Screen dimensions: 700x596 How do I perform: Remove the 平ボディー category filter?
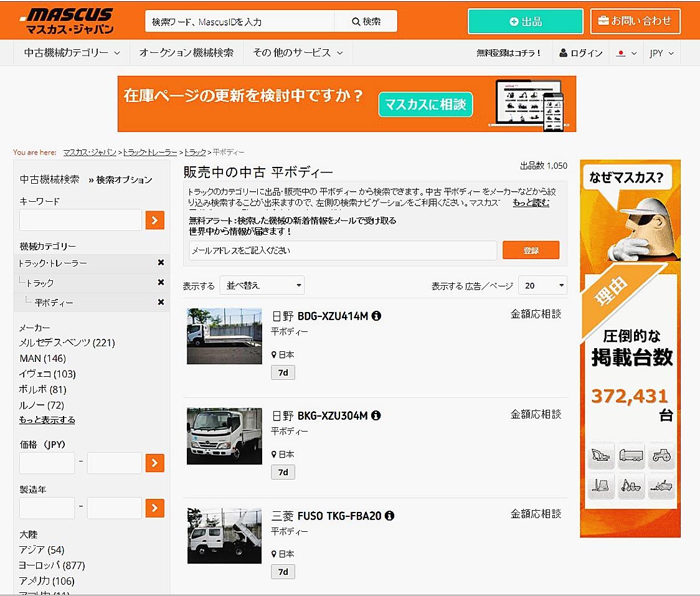pyautogui.click(x=161, y=302)
